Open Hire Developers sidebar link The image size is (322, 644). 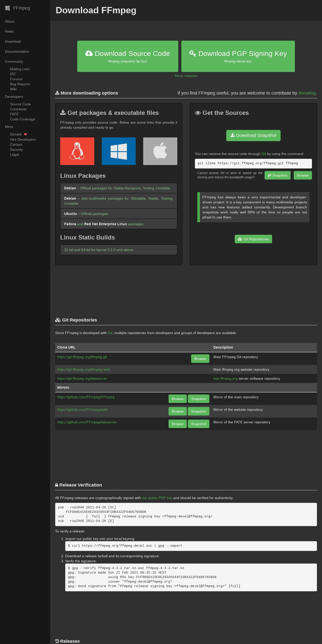point(23,139)
